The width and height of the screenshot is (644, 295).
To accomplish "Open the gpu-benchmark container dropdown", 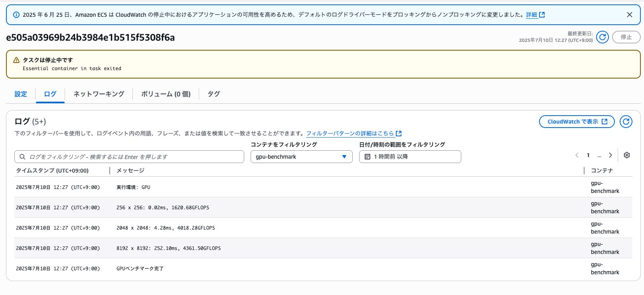I will point(302,157).
